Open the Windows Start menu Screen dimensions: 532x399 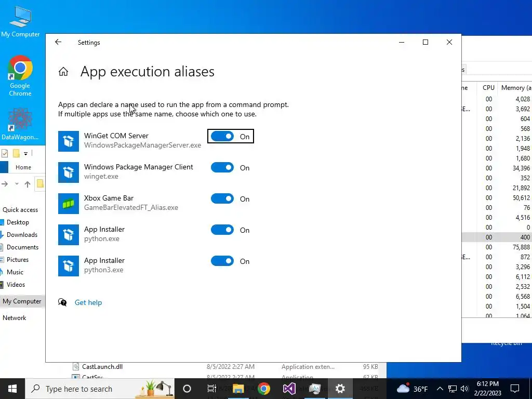(12, 389)
